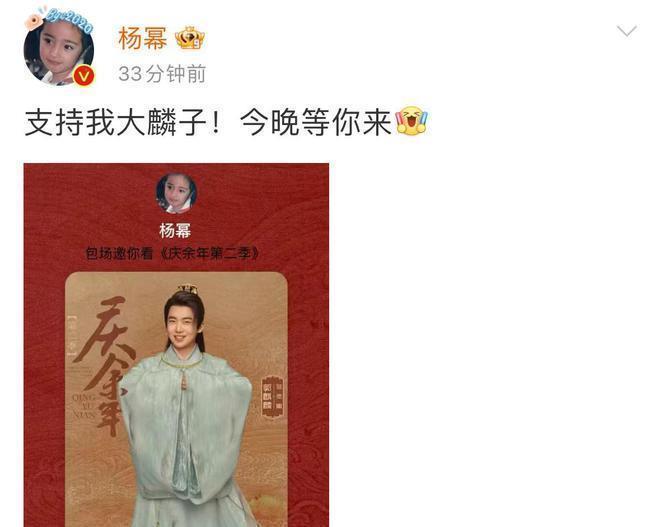
Task: Click the tassel pendant on the robe
Action: tap(184, 380)
